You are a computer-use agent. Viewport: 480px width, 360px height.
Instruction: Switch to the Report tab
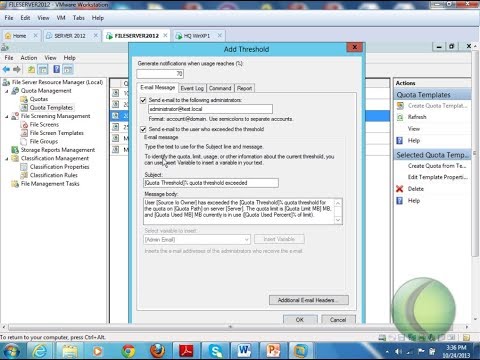pos(244,88)
